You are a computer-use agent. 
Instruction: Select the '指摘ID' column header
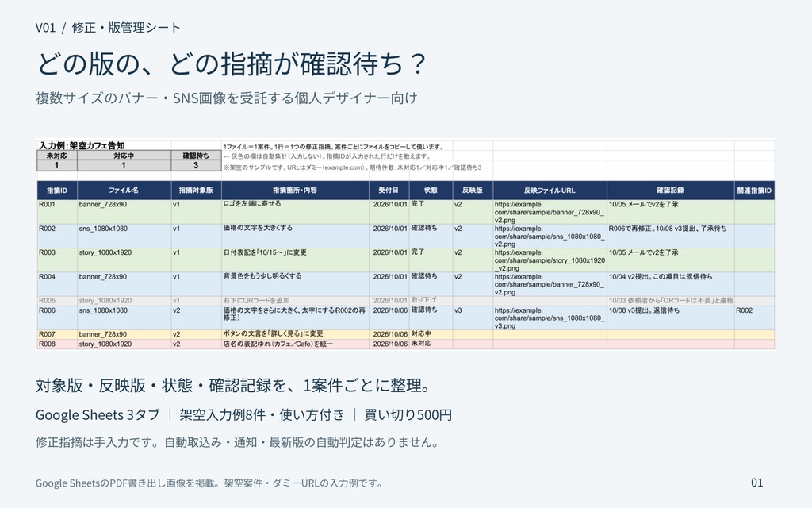(x=57, y=190)
